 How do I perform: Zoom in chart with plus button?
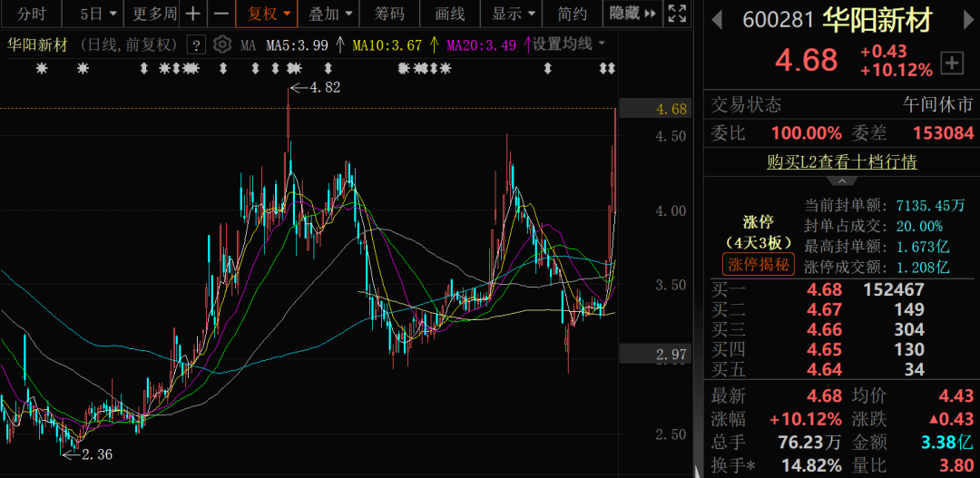tap(193, 14)
